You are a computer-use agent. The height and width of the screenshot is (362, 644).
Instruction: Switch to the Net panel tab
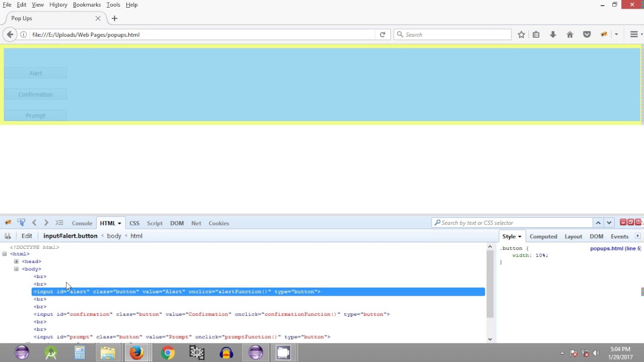pyautogui.click(x=196, y=223)
